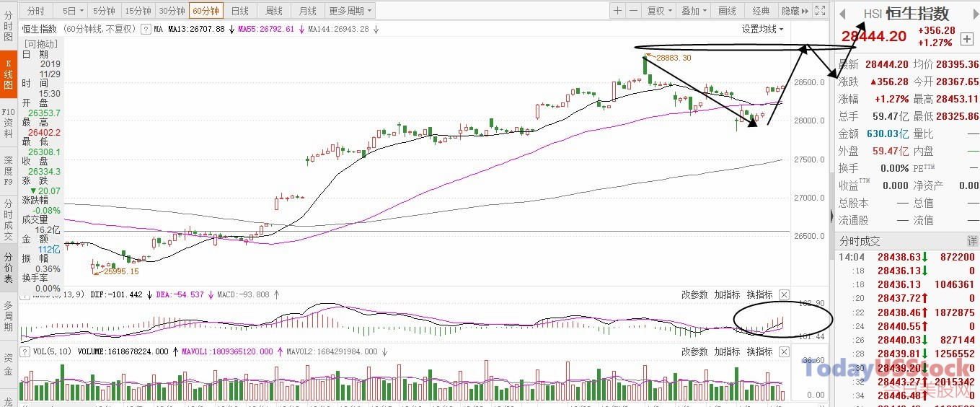
Task: Close the MACD indicator panel
Action: 785,294
